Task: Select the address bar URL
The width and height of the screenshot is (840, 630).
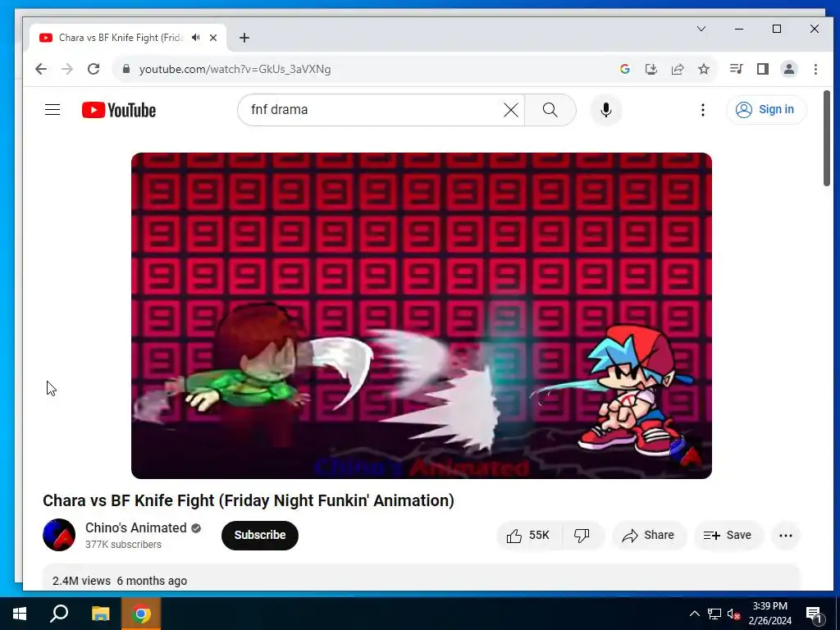Action: point(235,69)
